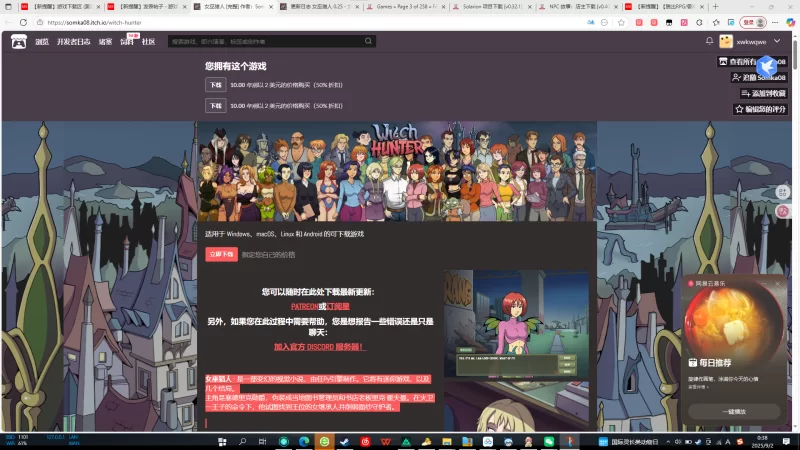Reload the page with refresh icon
The height and width of the screenshot is (450, 800).
(23, 22)
